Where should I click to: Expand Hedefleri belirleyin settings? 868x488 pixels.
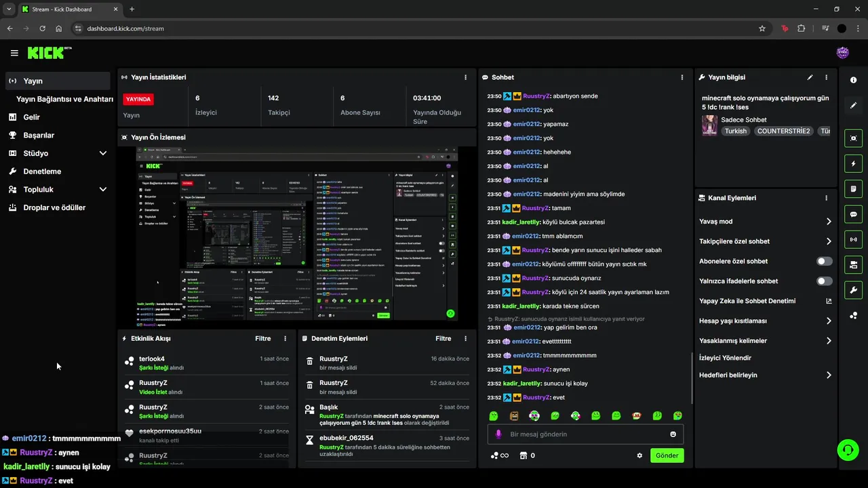(766, 375)
